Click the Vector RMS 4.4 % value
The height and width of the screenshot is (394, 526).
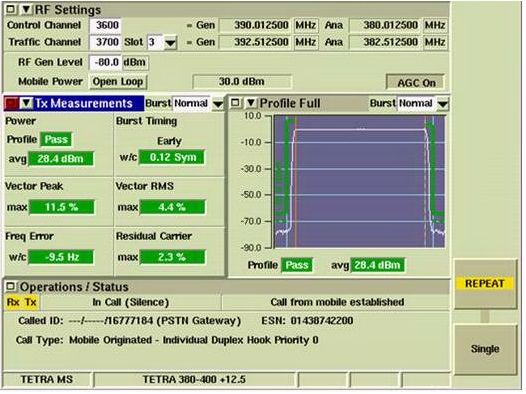tap(172, 207)
